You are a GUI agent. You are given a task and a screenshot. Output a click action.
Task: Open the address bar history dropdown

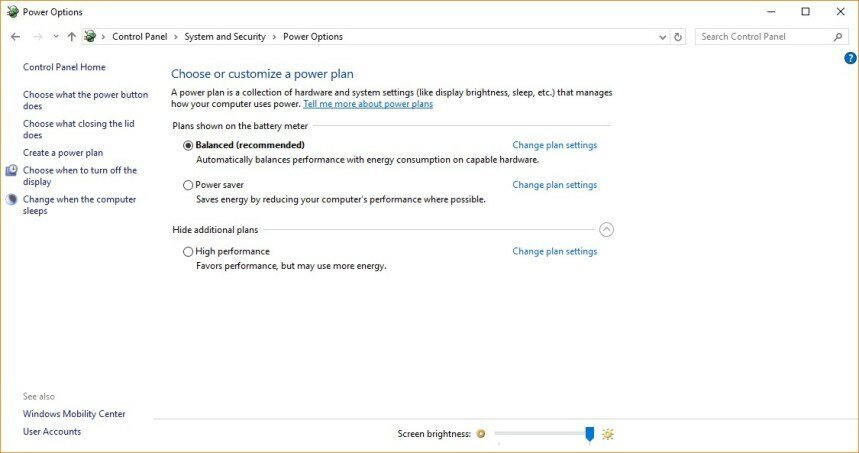point(662,37)
